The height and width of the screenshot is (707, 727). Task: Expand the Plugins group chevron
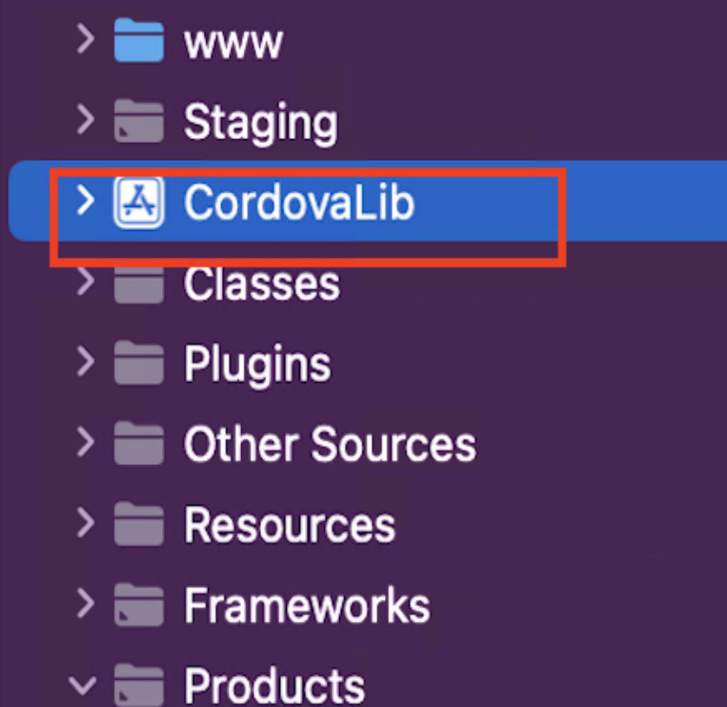pyautogui.click(x=86, y=361)
